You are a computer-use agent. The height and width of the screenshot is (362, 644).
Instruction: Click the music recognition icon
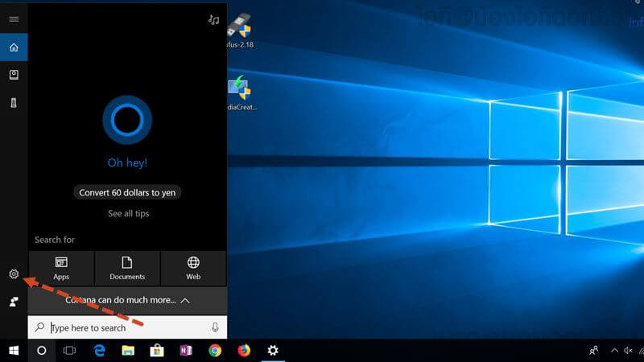(213, 19)
